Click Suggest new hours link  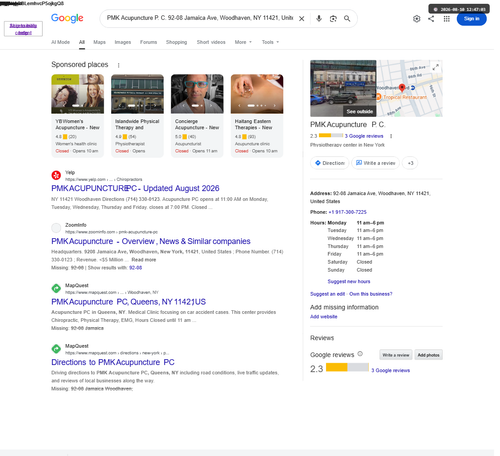[349, 281]
